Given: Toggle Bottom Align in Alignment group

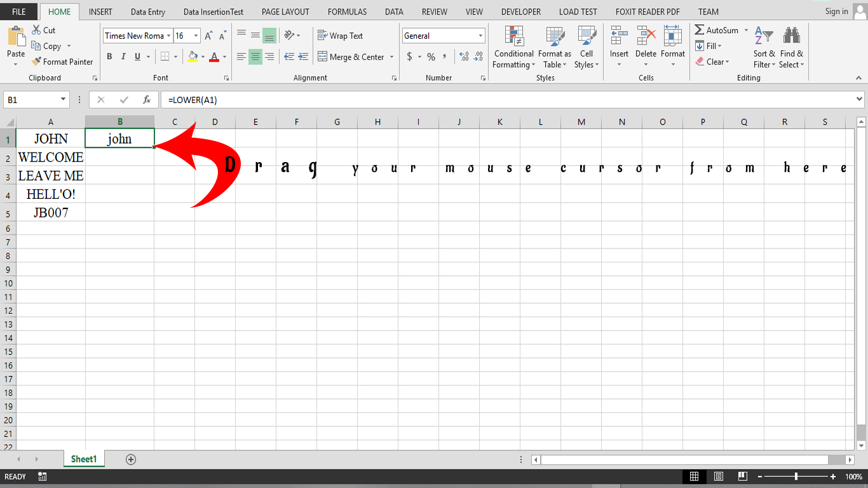Looking at the screenshot, I should click(x=269, y=36).
